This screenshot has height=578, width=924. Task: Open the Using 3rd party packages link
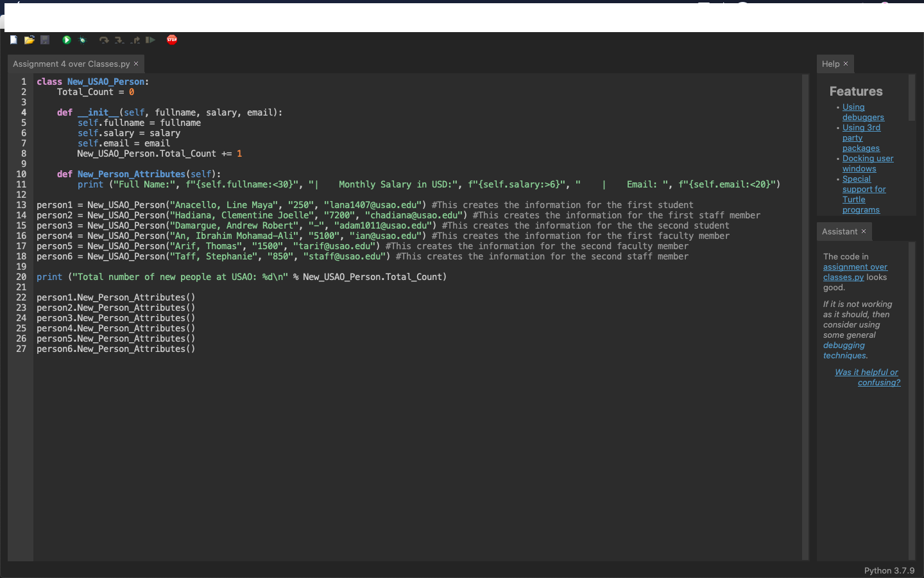click(x=860, y=137)
